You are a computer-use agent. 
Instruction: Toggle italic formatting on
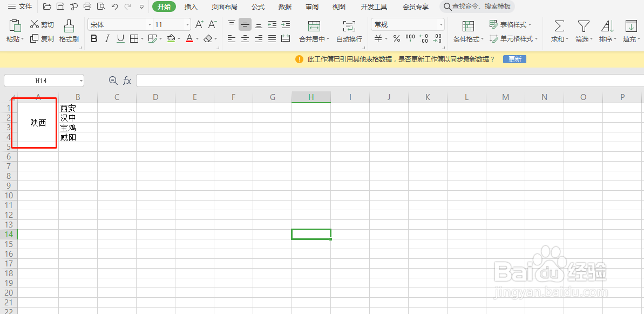[106, 39]
